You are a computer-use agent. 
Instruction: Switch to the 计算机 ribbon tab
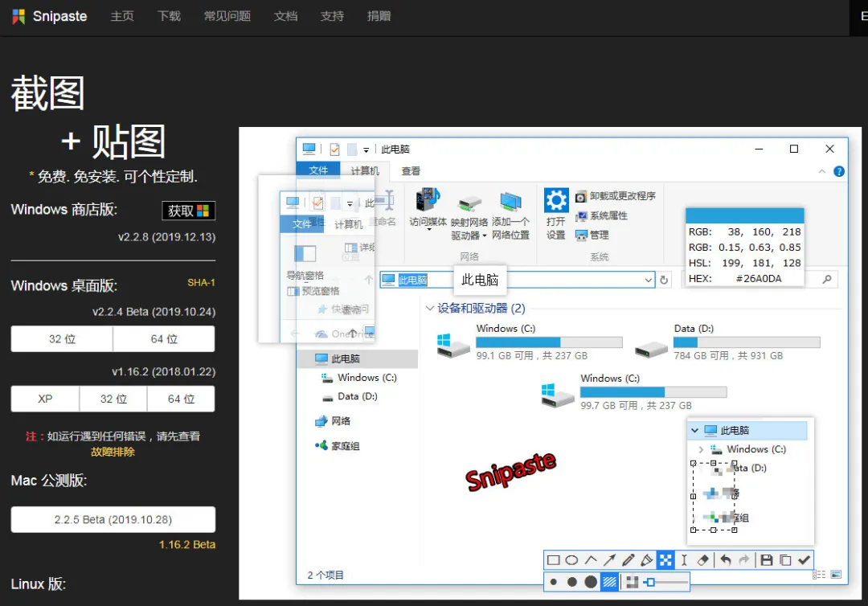point(365,170)
